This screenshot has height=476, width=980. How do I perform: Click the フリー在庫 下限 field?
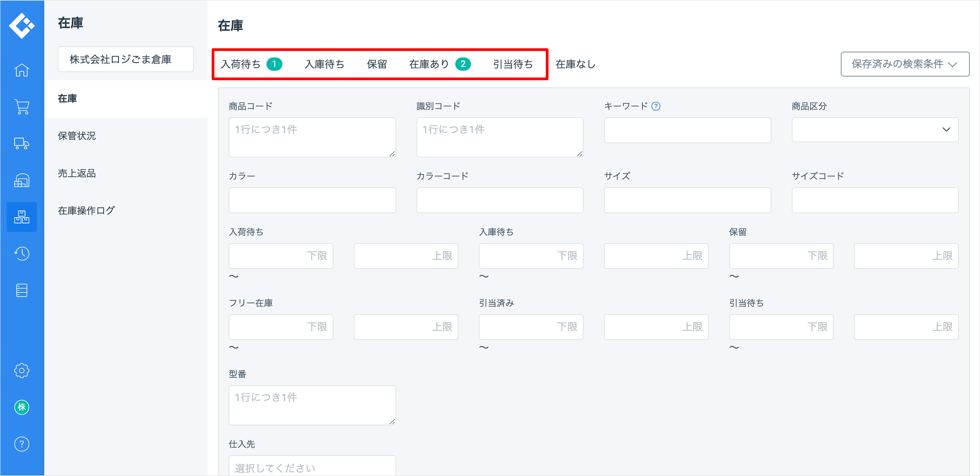point(281,327)
